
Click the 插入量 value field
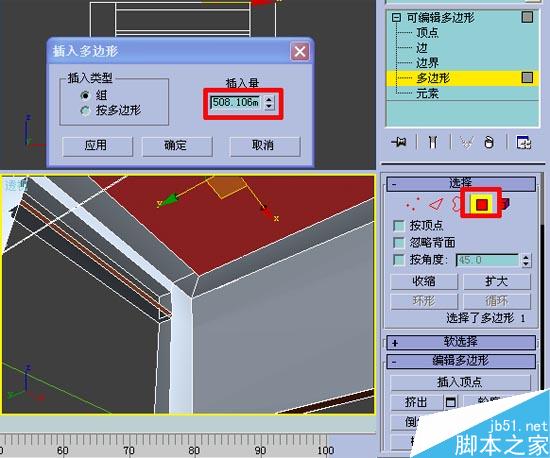point(236,103)
